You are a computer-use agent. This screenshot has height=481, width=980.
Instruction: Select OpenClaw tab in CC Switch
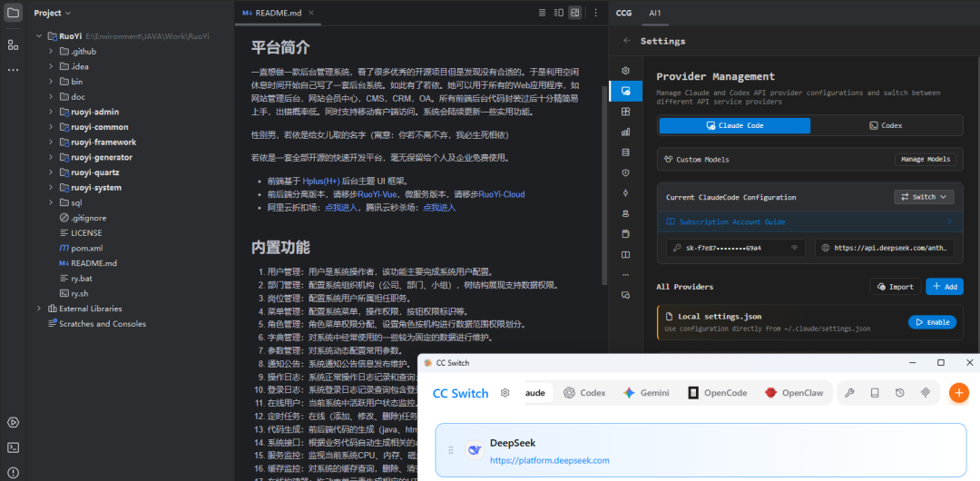[794, 393]
